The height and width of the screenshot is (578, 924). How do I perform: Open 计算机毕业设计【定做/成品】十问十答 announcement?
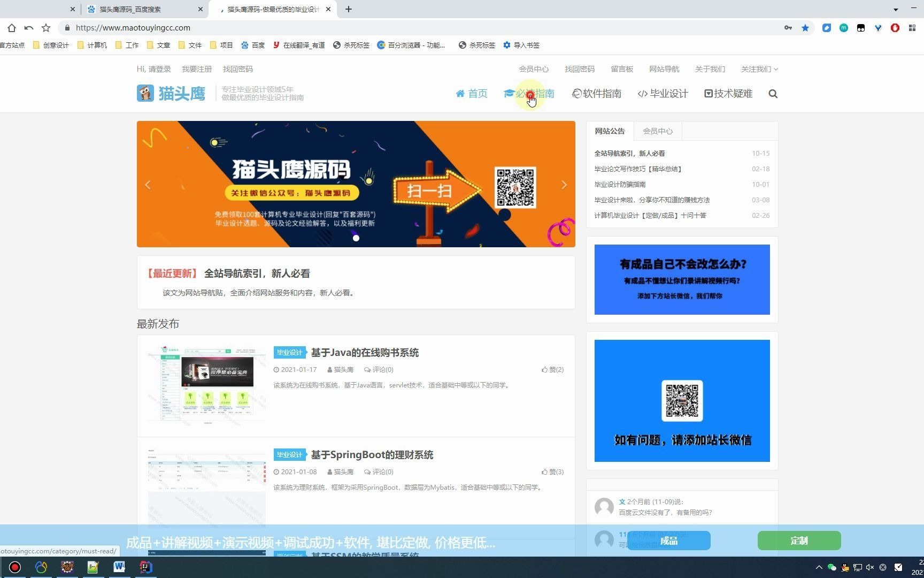[x=650, y=216]
